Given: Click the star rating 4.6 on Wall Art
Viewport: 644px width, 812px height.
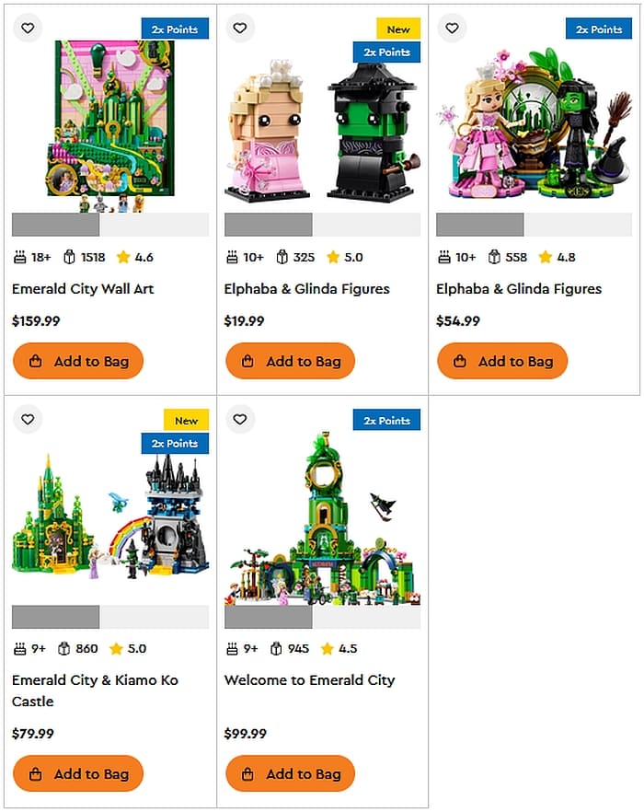Looking at the screenshot, I should [x=135, y=257].
